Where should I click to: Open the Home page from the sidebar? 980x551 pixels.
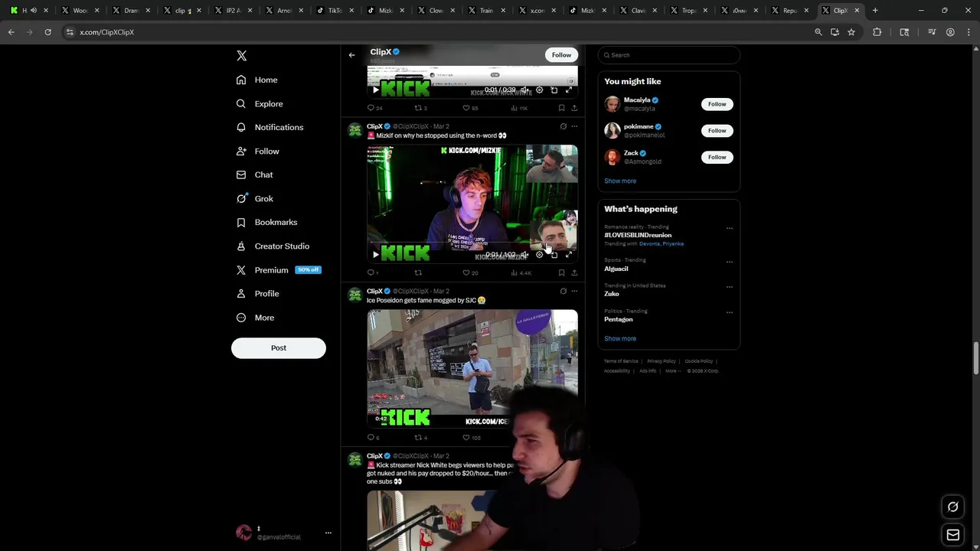(257, 80)
